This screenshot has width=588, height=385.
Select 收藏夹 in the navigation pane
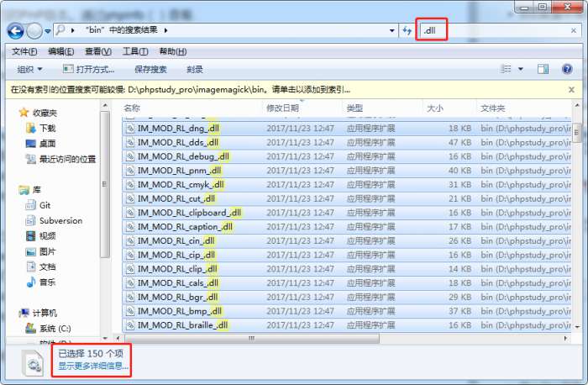[39, 113]
